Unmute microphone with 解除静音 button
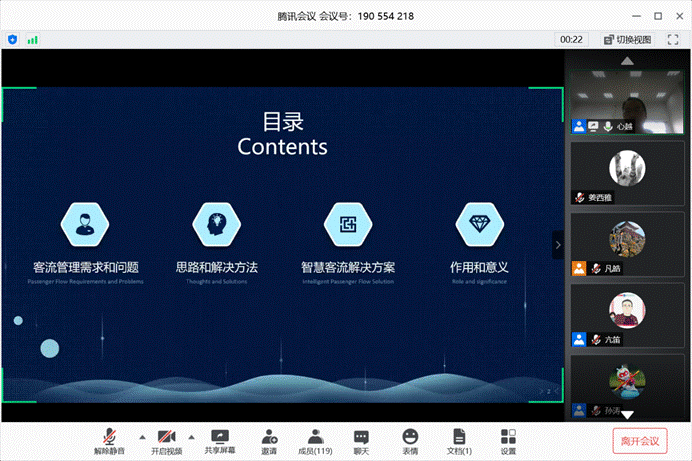This screenshot has height=461, width=692. [113, 440]
